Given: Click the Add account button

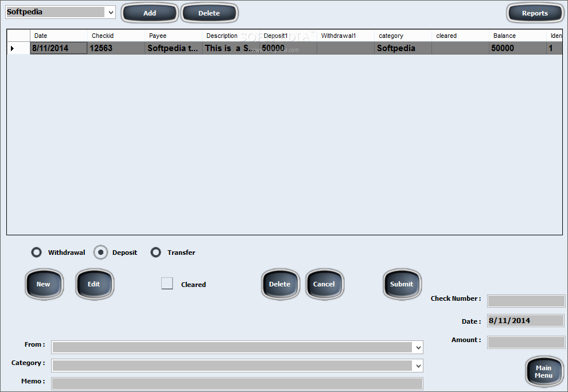Looking at the screenshot, I should (x=150, y=13).
